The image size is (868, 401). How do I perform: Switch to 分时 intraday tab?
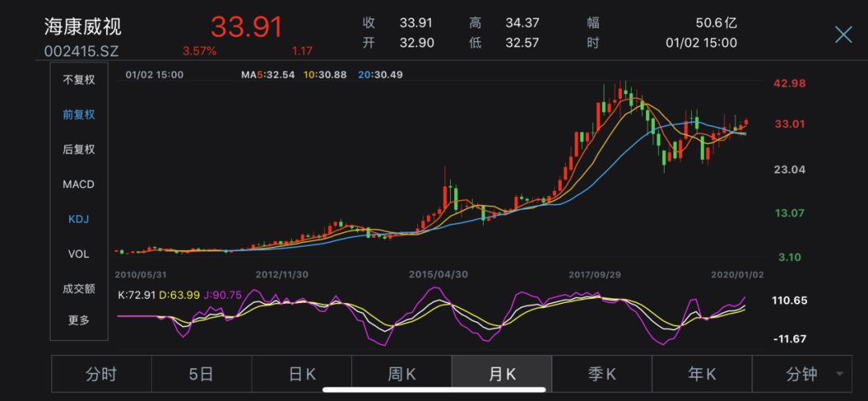(101, 374)
